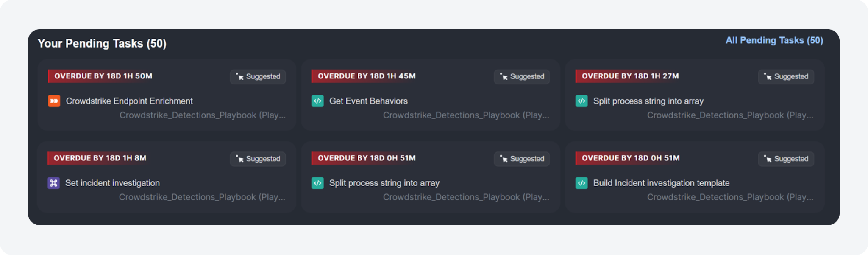Viewport: 868px width, 255px height.
Task: Select the Get Event Behaviors task title
Action: pos(368,101)
